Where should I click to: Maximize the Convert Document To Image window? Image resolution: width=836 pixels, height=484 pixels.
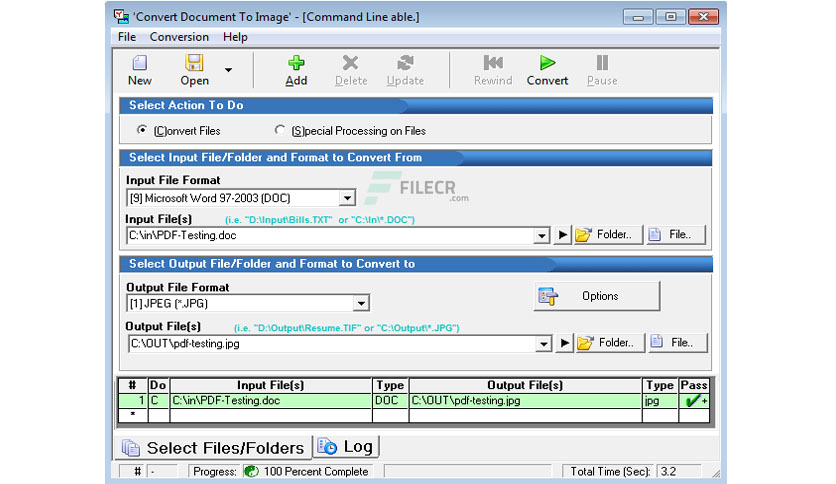coord(671,17)
